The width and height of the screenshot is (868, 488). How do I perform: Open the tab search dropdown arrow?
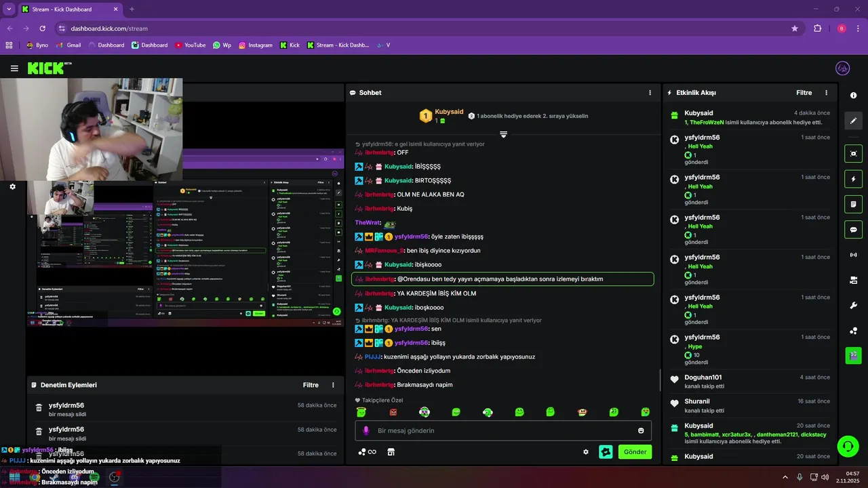pos(9,9)
